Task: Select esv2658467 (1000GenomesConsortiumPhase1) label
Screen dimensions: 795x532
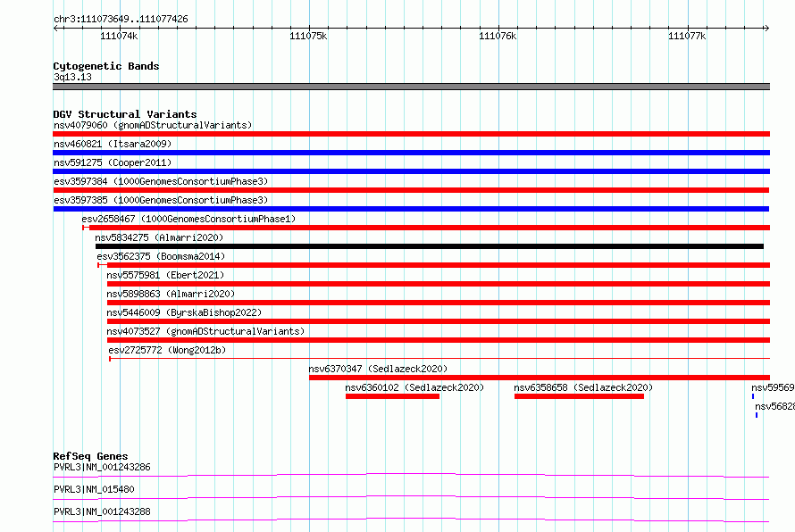Action: [x=188, y=219]
